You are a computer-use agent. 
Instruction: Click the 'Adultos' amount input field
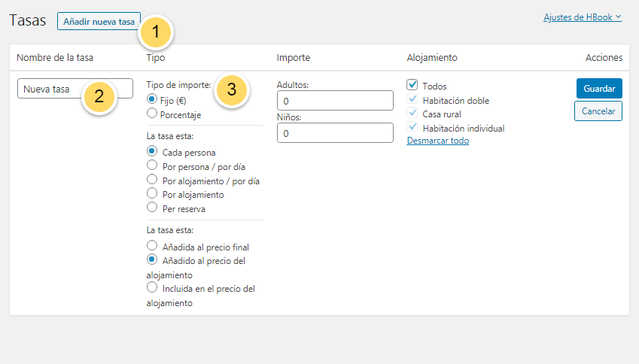(x=335, y=101)
